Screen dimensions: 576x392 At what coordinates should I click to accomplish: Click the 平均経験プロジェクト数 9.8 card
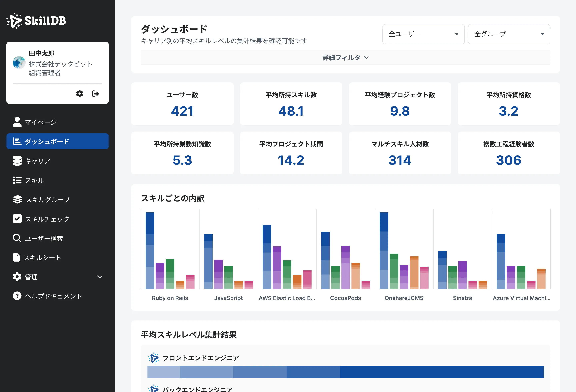[x=400, y=104]
